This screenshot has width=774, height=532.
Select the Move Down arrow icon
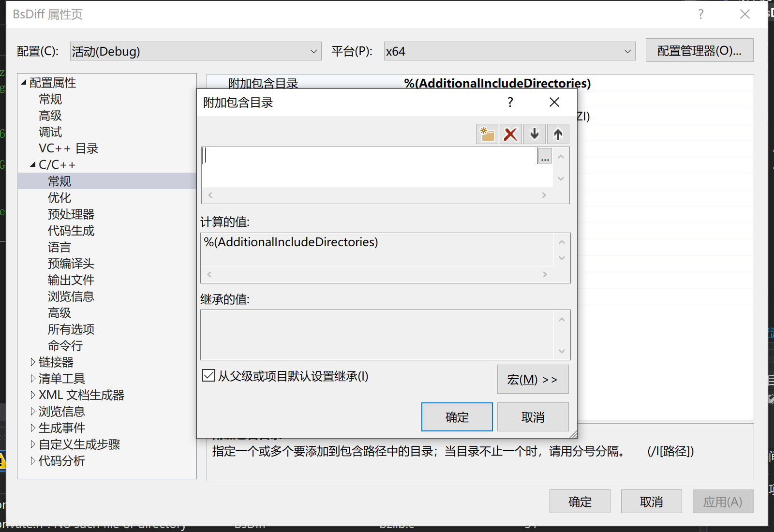pyautogui.click(x=534, y=134)
